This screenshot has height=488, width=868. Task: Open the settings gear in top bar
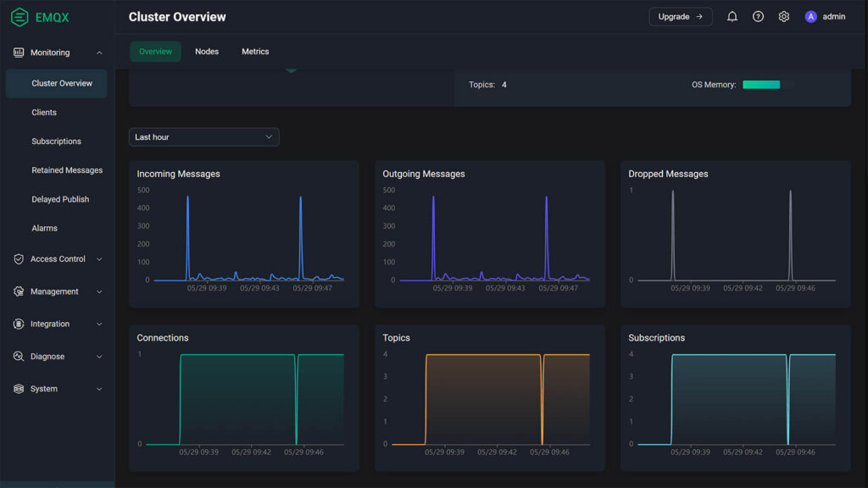point(783,16)
